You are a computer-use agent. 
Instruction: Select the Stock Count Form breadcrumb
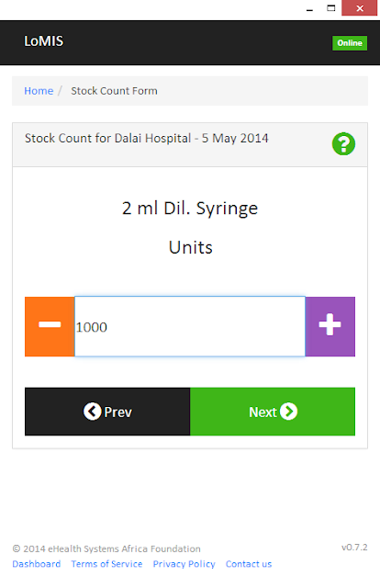[115, 91]
